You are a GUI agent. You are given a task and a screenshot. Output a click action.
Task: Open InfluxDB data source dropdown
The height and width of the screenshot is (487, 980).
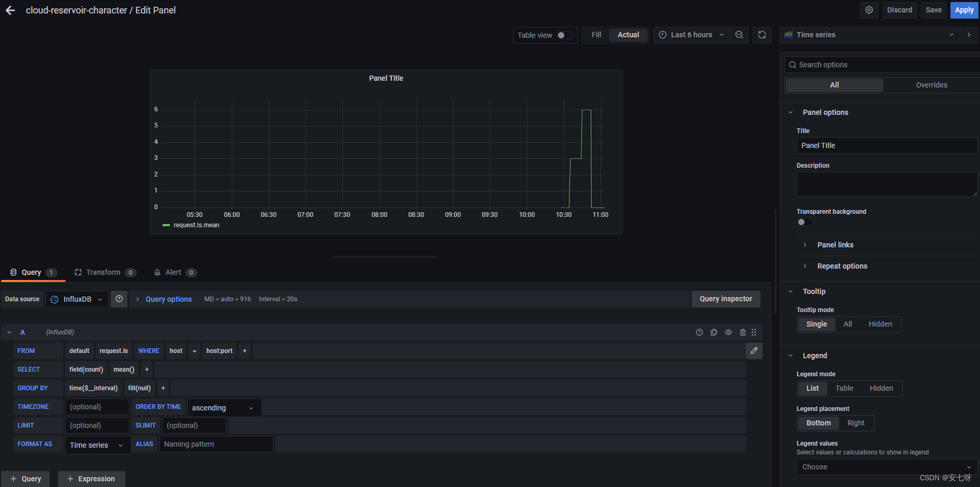[x=77, y=299]
